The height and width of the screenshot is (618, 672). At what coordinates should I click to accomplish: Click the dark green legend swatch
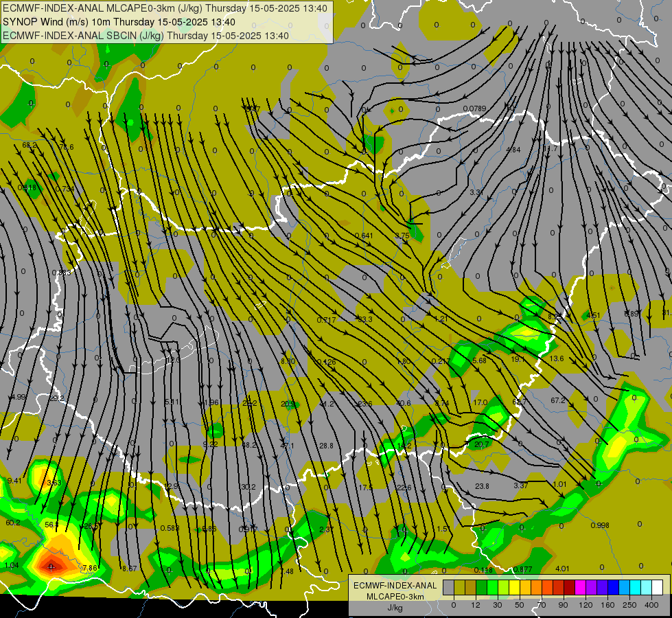point(482,588)
